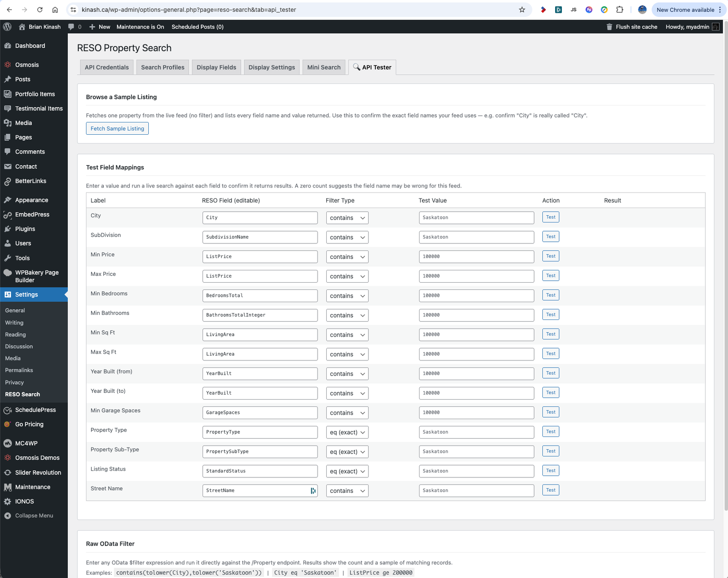The image size is (728, 578).
Task: Switch to the API Credentials tab
Action: (x=106, y=67)
